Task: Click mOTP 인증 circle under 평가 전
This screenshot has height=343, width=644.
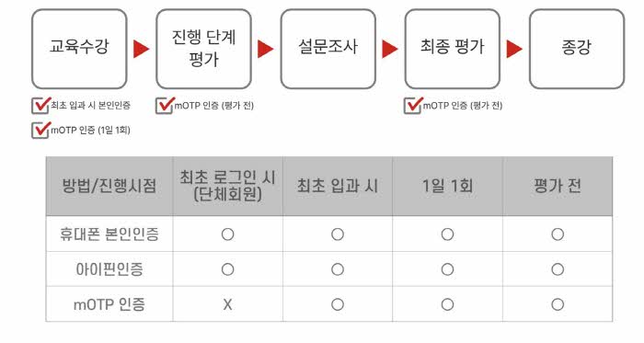Action: [x=558, y=304]
